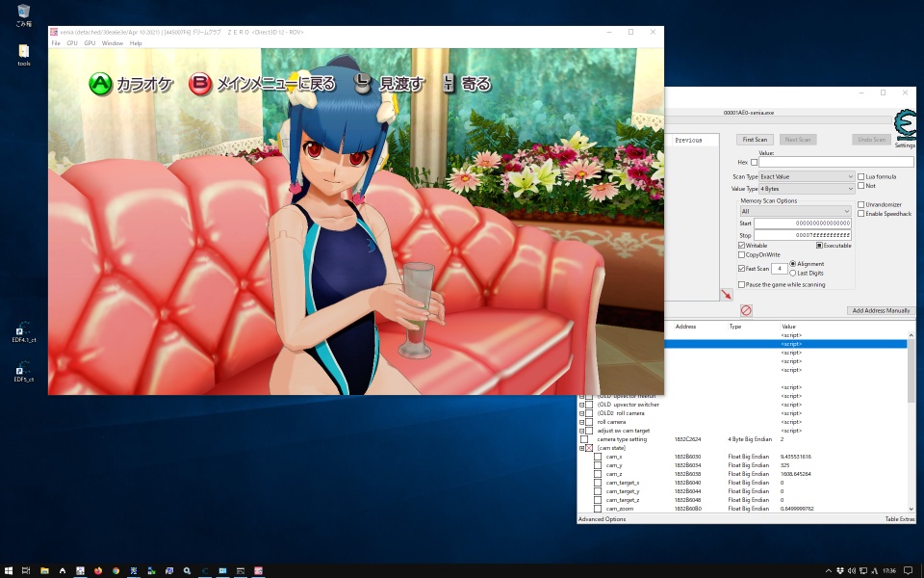924x578 pixels.
Task: Open the Dropbox tray icon
Action: click(840, 571)
